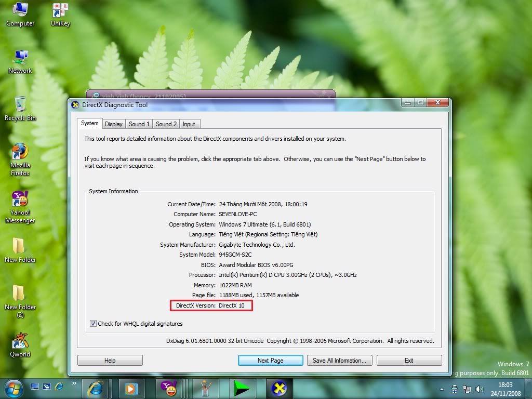Viewport: 532px width, 399px height.
Task: Switch to the green arrow taskbar app
Action: click(x=242, y=389)
